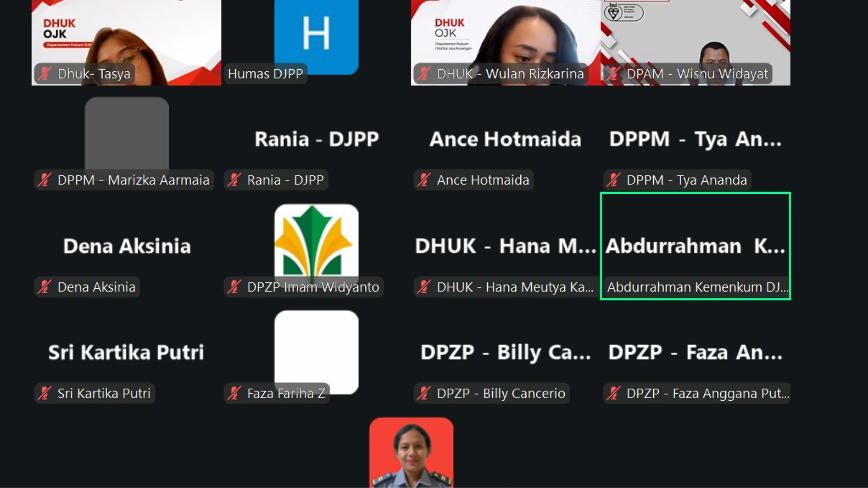Image resolution: width=868 pixels, height=488 pixels.
Task: Select the uniformed woman's photo on red background
Action: click(411, 452)
